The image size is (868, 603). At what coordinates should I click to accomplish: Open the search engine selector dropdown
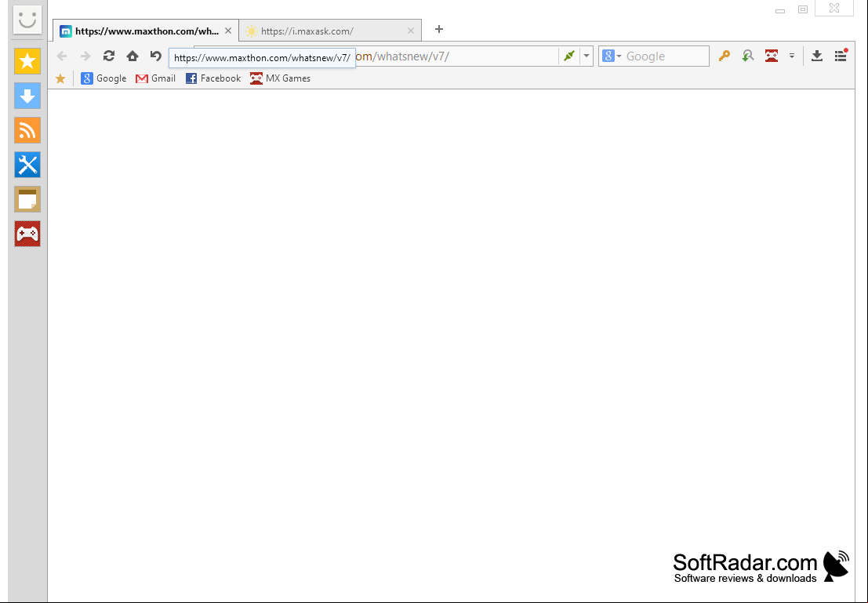(612, 56)
